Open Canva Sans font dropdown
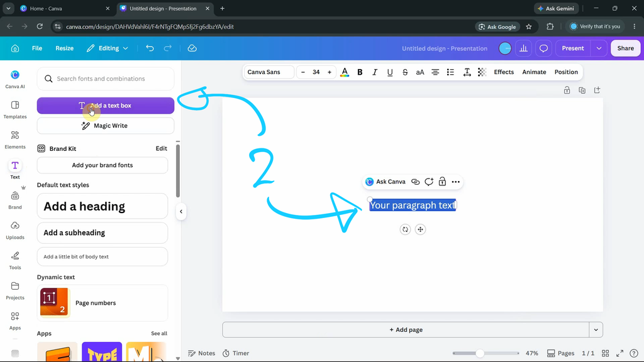Viewport: 644px width, 362px height. [269, 72]
